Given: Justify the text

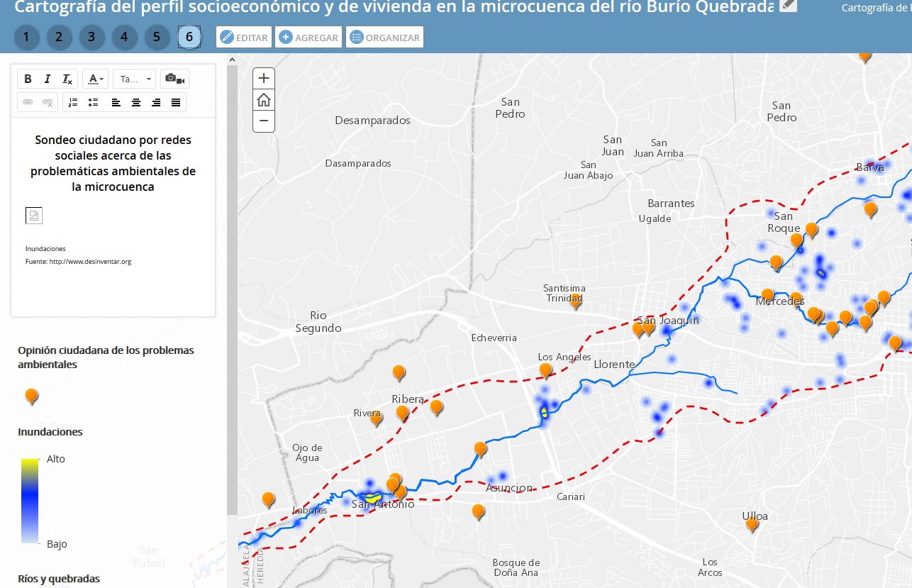Looking at the screenshot, I should point(176,102).
